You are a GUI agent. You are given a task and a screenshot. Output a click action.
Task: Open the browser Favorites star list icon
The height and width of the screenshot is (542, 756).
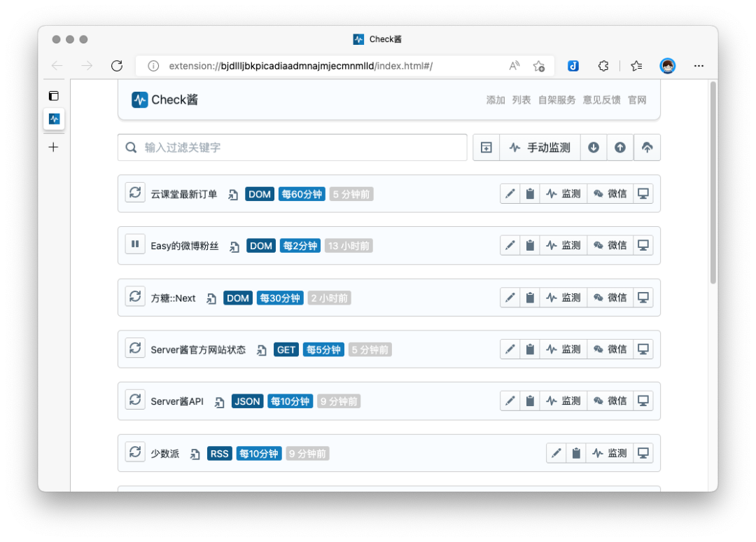[x=636, y=66]
